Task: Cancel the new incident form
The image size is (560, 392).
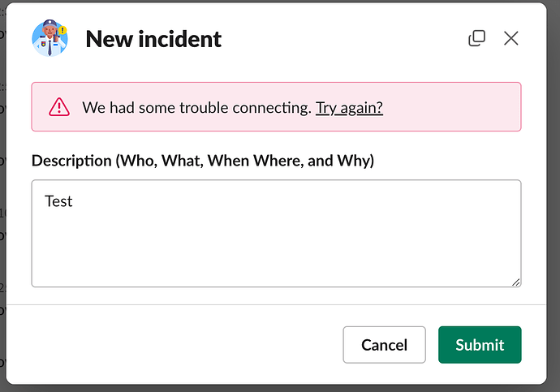Action: point(384,345)
